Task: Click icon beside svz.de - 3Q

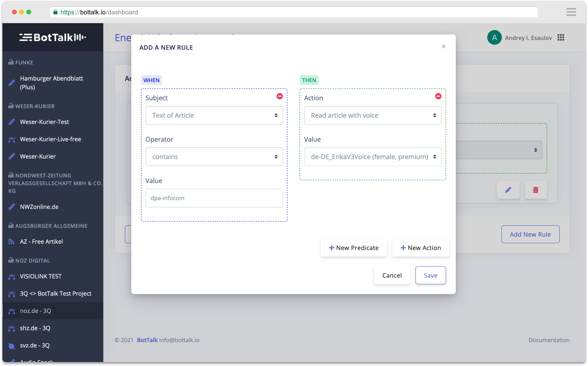Action: point(12,346)
